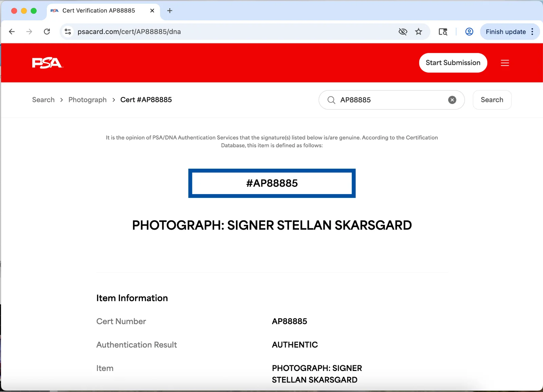The height and width of the screenshot is (392, 543).
Task: Click the Search button beside the field
Action: click(492, 100)
